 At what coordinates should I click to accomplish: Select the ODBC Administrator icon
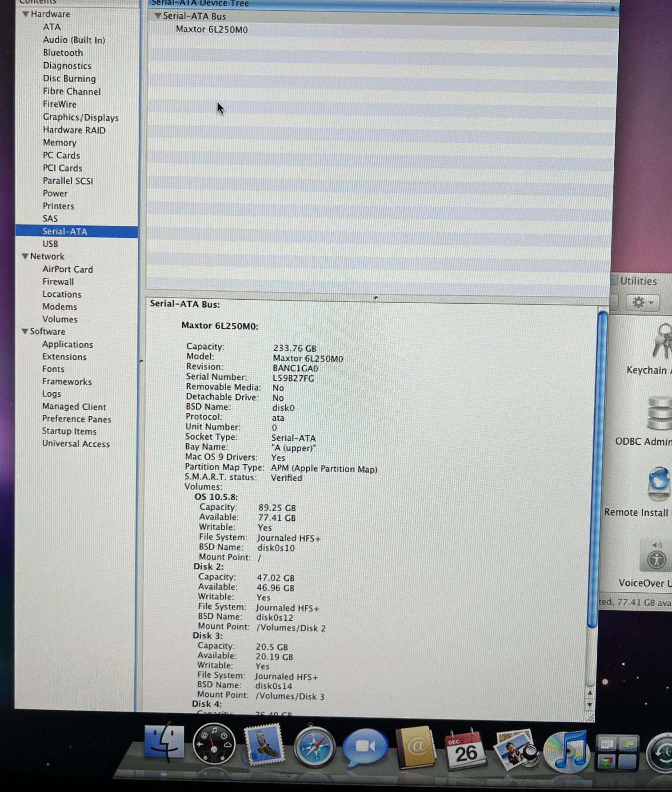[x=659, y=414]
